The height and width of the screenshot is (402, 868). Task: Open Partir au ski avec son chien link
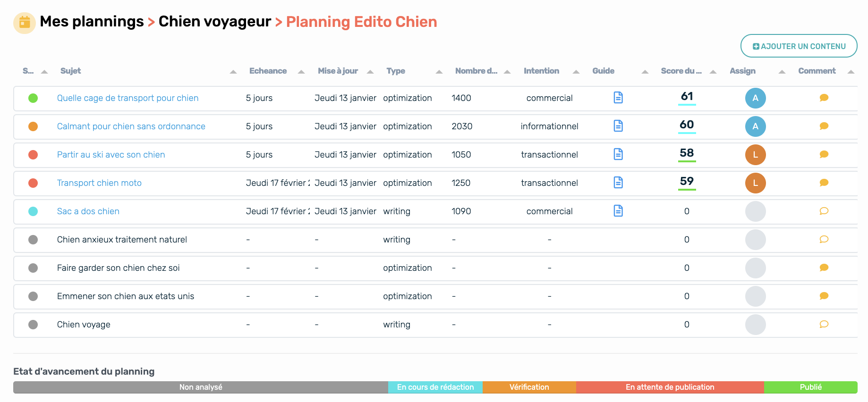click(111, 155)
